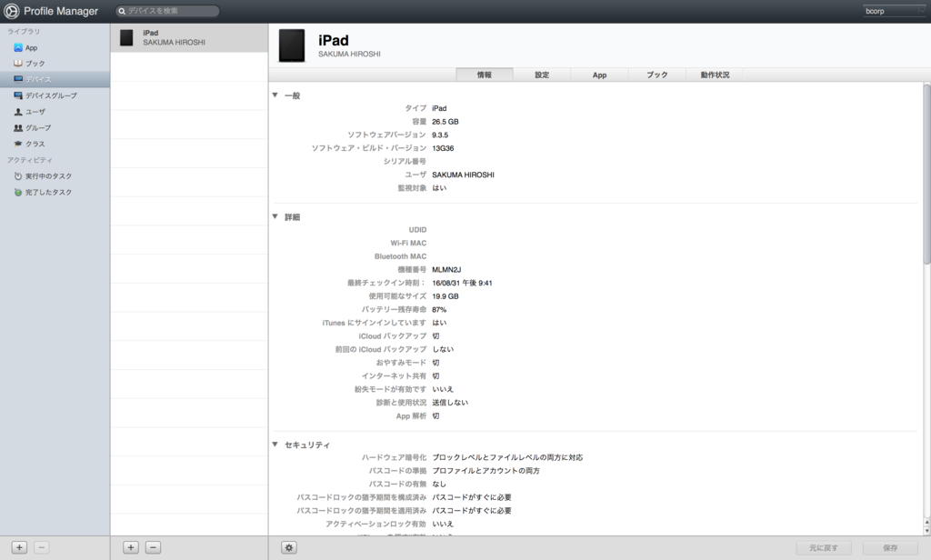Switch to the 設定 tab
This screenshot has width=931, height=560.
542,75
